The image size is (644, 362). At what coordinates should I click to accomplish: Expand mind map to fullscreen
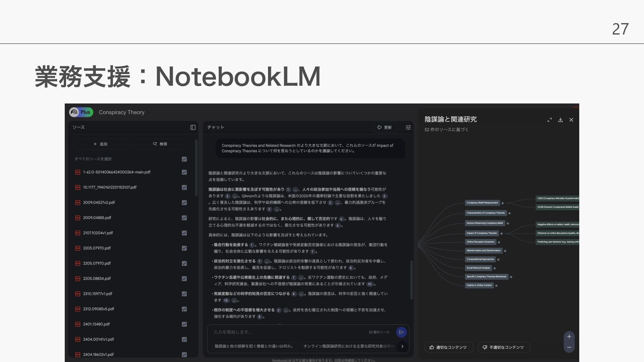[x=549, y=120]
